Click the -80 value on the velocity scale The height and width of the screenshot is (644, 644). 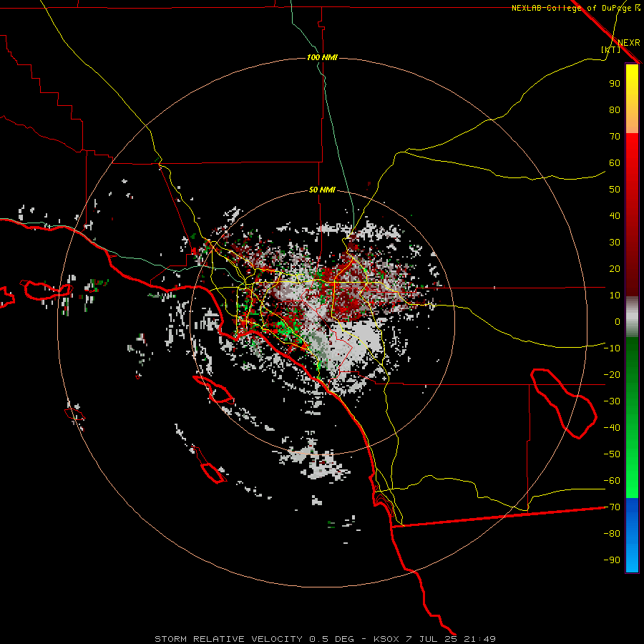612,534
